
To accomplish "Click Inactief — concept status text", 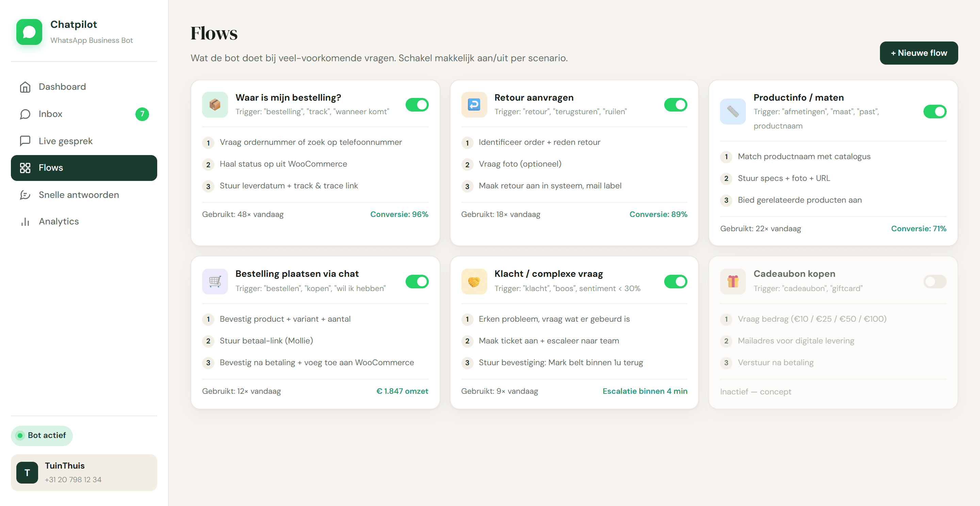I will point(755,391).
